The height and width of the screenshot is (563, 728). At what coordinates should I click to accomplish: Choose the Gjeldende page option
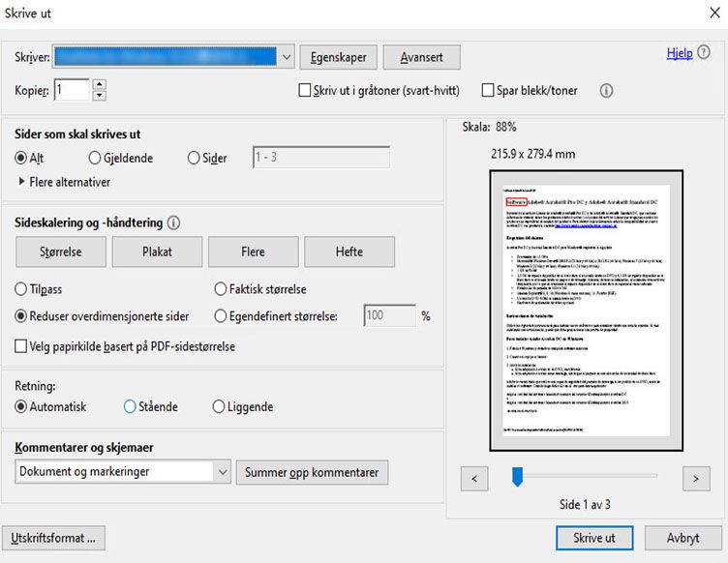click(94, 158)
